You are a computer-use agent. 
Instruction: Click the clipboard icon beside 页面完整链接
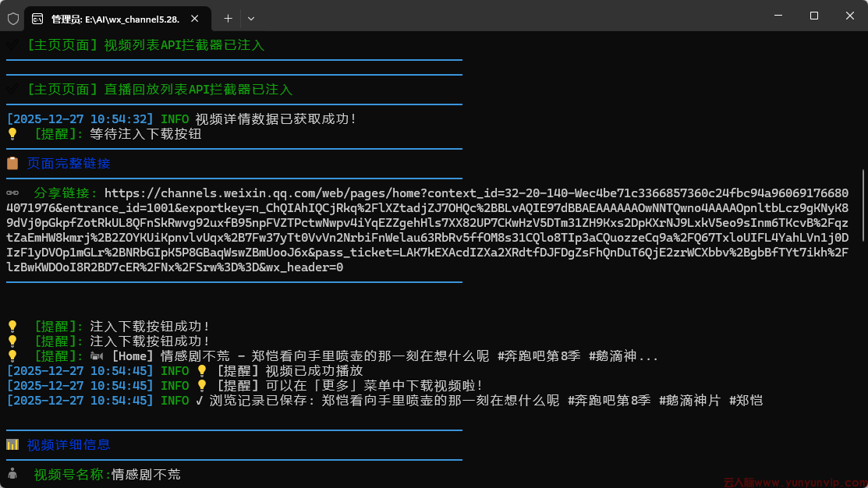coord(12,164)
